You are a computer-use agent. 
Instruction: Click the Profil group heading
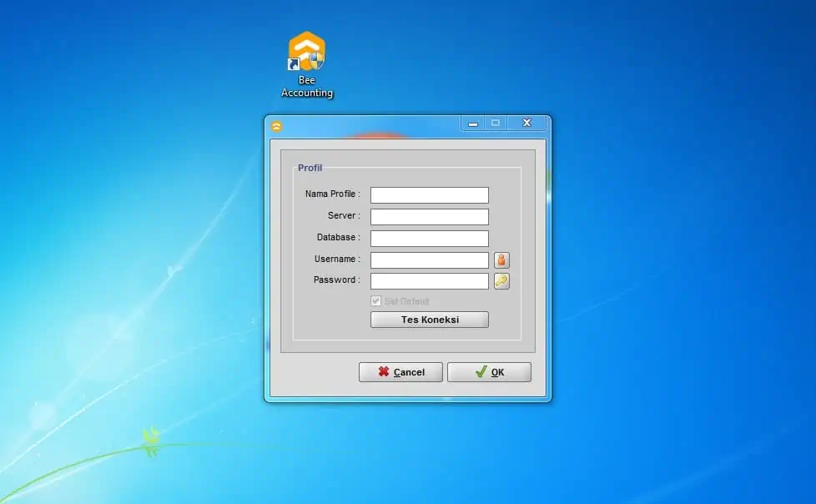pyautogui.click(x=310, y=168)
